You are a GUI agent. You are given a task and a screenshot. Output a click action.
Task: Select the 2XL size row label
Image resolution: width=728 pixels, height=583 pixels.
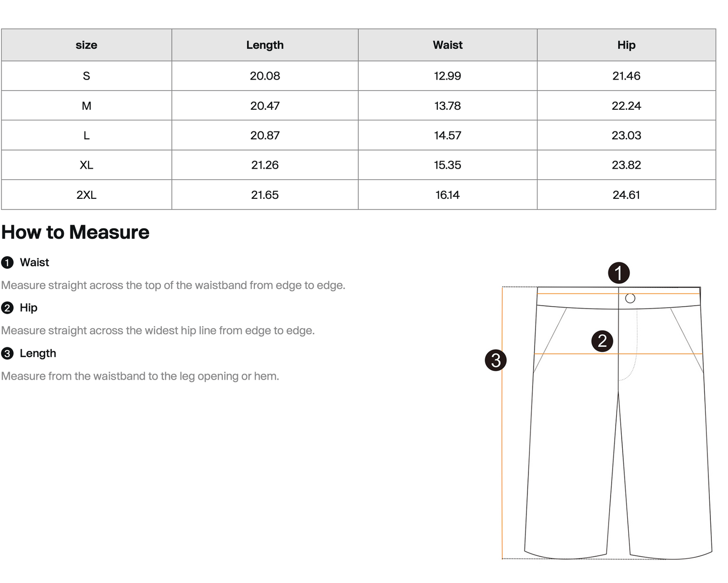(x=87, y=195)
